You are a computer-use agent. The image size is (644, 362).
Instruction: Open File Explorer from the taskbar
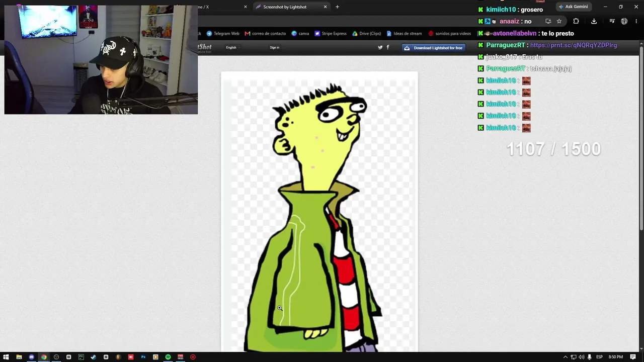[x=19, y=357]
